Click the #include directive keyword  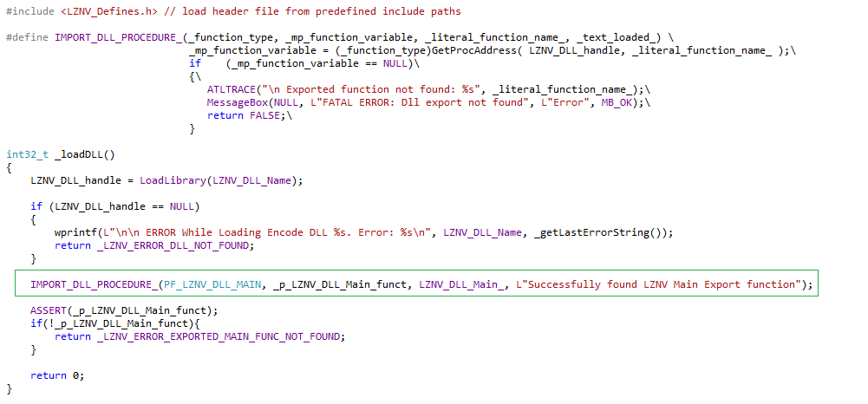(30, 11)
